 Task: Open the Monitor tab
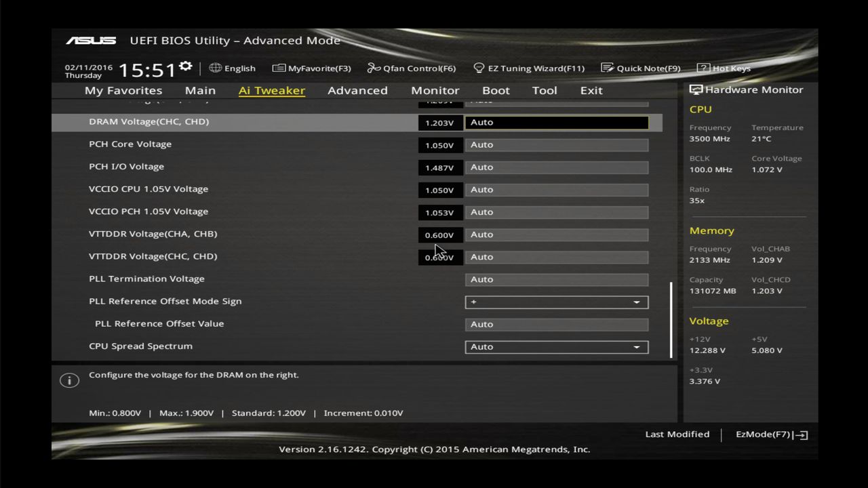click(435, 90)
